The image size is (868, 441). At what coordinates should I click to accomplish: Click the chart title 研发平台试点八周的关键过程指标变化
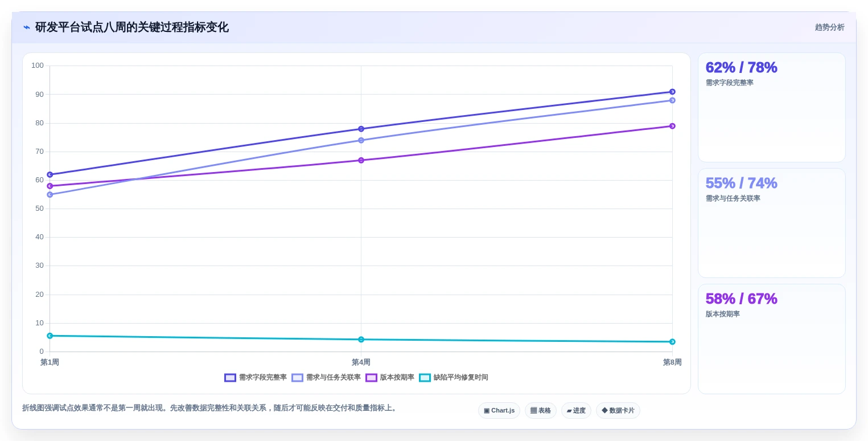[132, 27]
